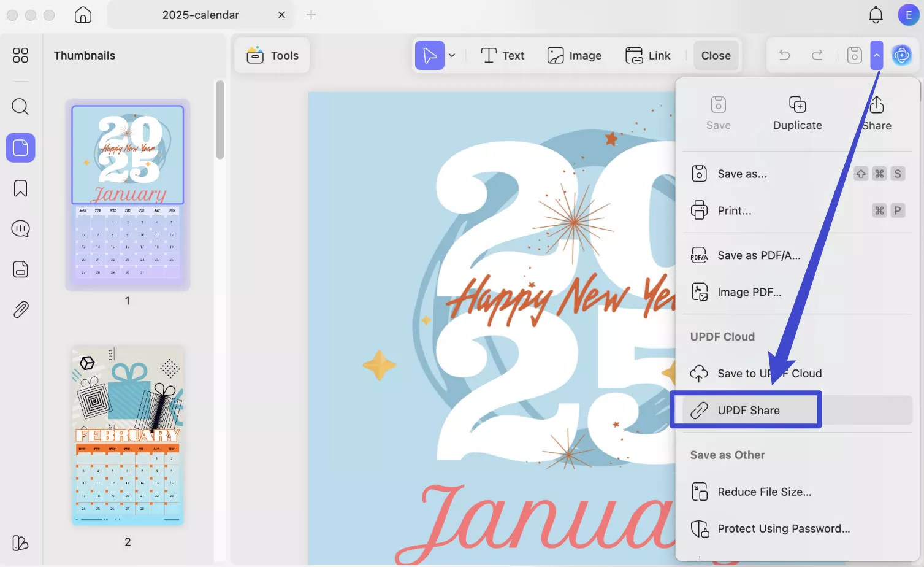Select the Link tool
Viewport: 924px width, 567px height.
(648, 55)
